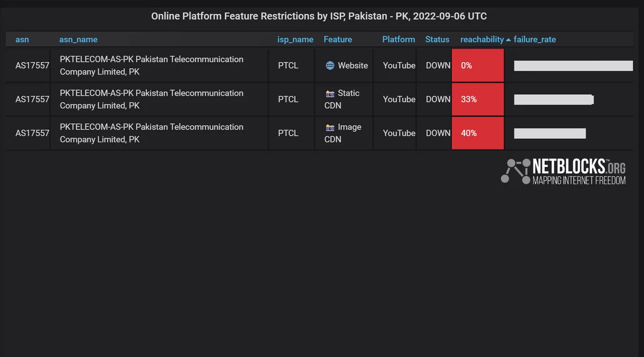Sort by the Feature column header
The width and height of the screenshot is (644, 357).
(338, 39)
